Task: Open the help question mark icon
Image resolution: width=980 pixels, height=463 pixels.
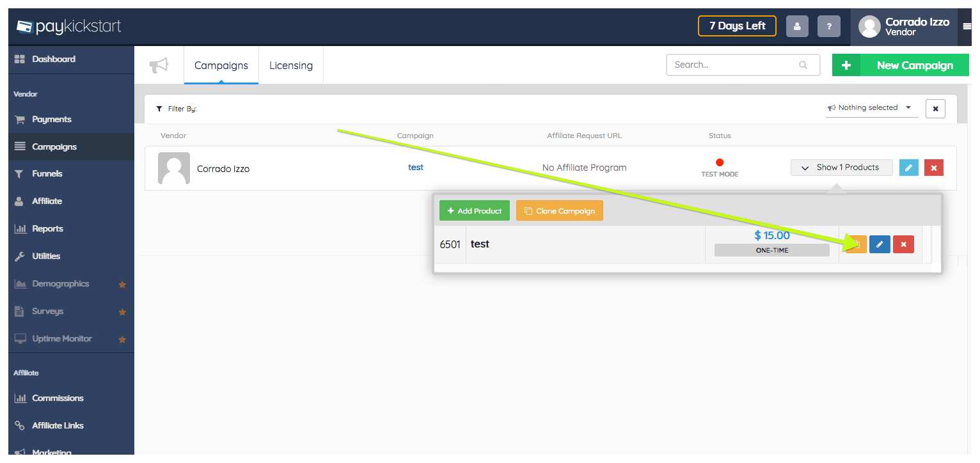Action: click(x=829, y=26)
